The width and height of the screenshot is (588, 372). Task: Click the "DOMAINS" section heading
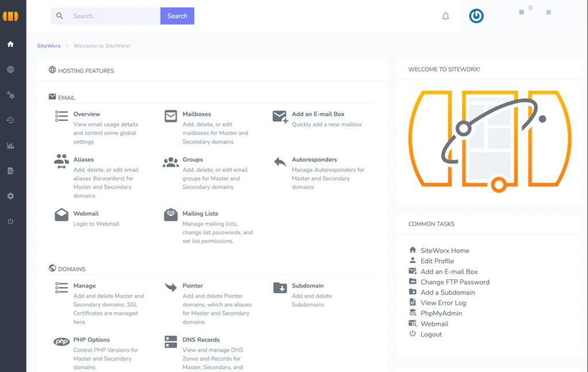pyautogui.click(x=72, y=269)
